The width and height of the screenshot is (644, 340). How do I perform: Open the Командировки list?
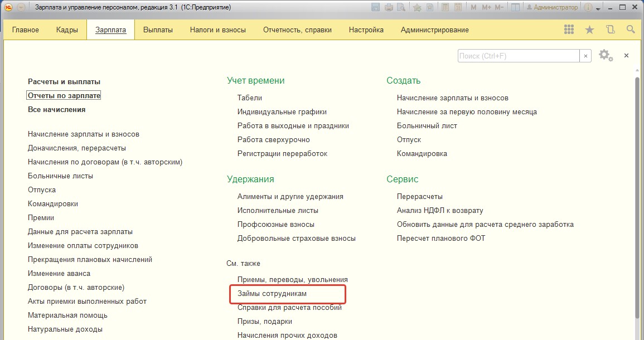click(x=53, y=204)
